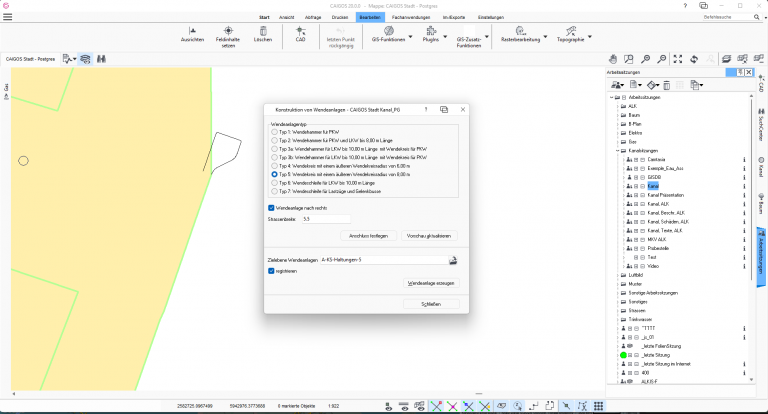Click the refresh map icon
This screenshot has height=414, width=768.
694,59
